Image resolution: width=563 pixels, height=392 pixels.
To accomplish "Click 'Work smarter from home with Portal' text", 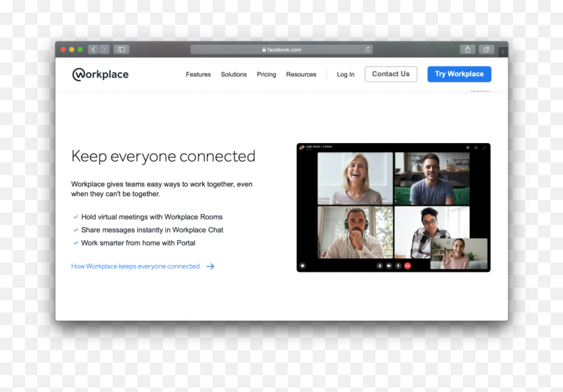I will 138,243.
